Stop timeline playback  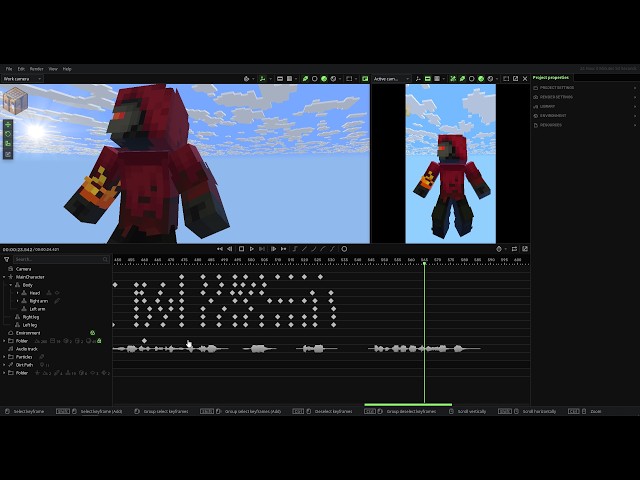point(241,249)
